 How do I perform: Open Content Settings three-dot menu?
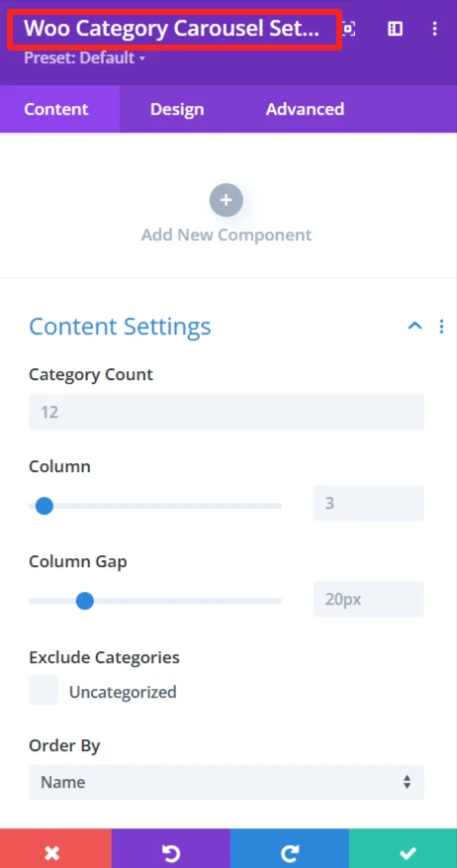tap(441, 327)
